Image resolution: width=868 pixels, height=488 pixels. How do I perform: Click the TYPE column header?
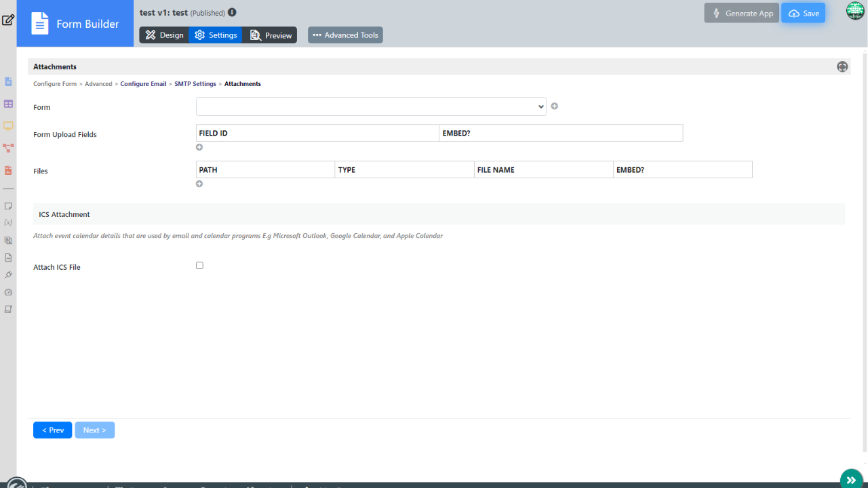coord(404,169)
